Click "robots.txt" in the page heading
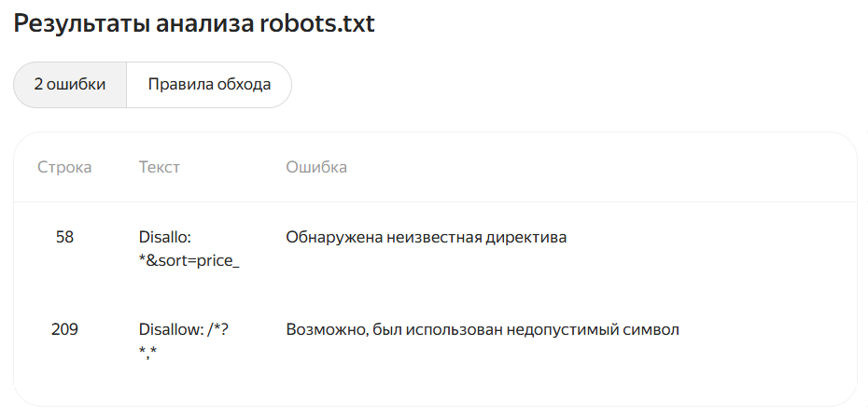868x416 pixels. click(315, 24)
